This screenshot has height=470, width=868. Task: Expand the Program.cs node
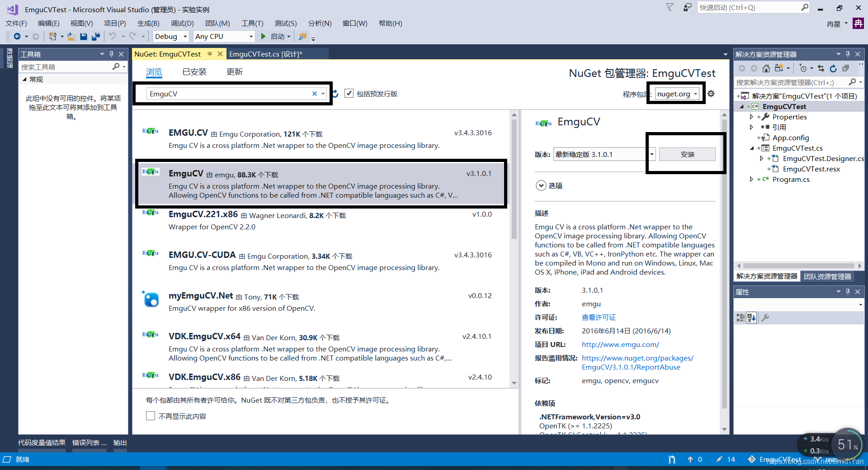tap(751, 179)
